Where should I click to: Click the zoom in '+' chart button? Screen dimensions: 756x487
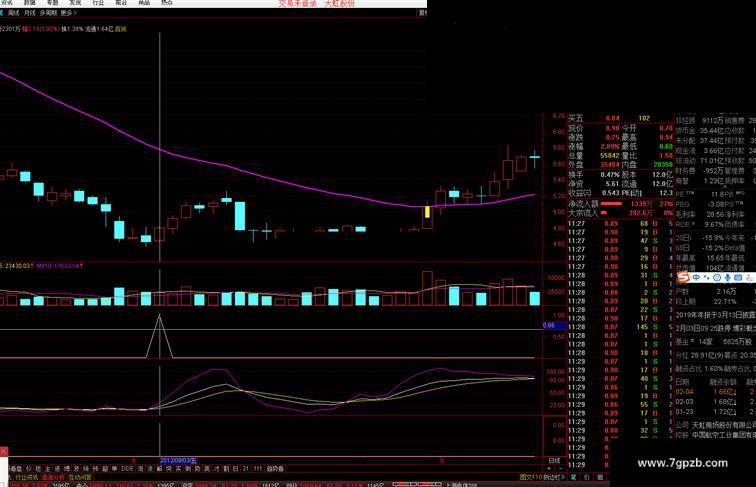[549, 468]
